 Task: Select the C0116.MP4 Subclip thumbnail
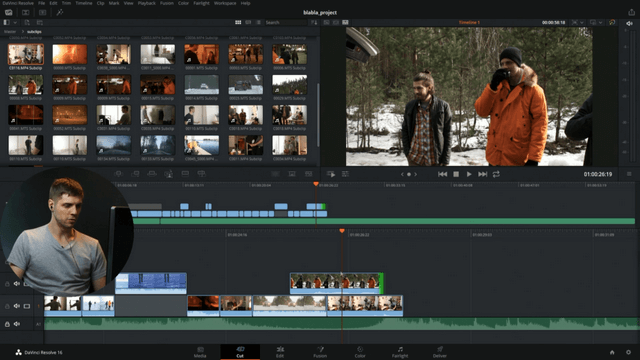(x=26, y=55)
